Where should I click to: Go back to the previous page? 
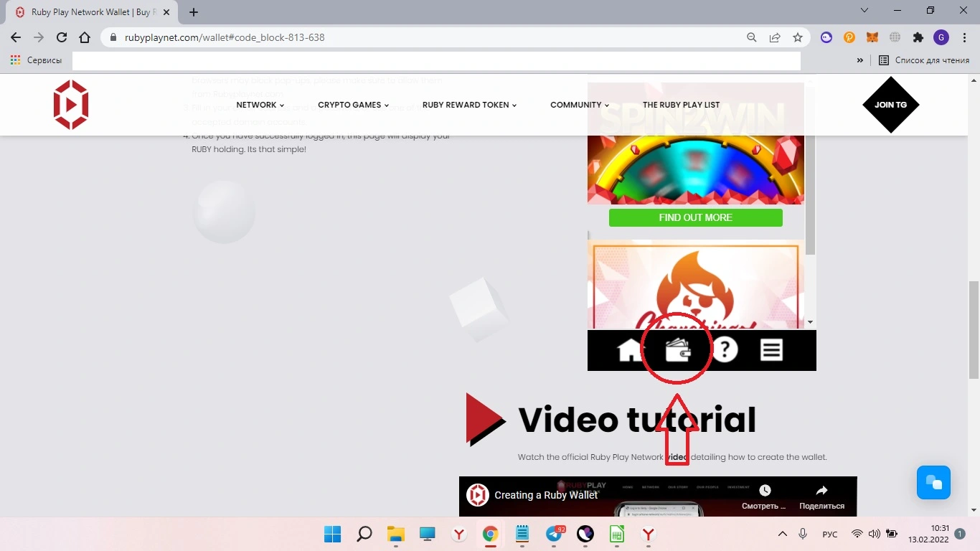point(16,37)
